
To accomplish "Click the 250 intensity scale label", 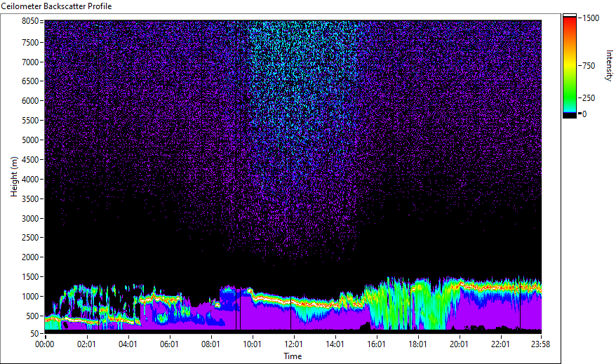I will [x=589, y=98].
